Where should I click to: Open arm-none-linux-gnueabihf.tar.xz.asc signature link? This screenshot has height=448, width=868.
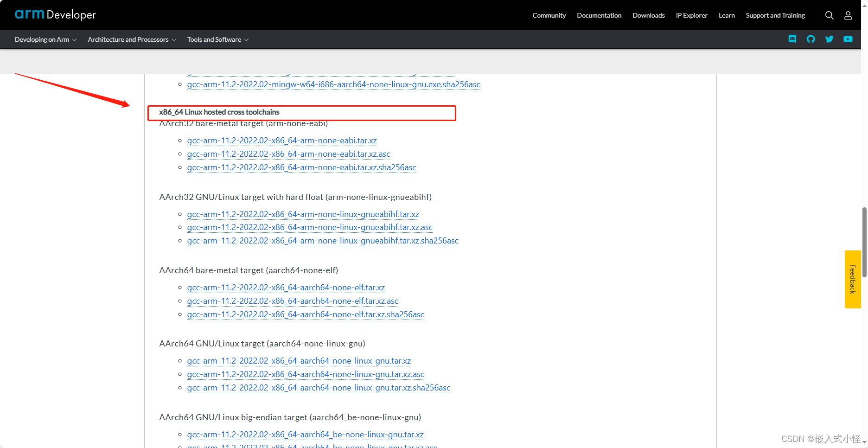(x=310, y=227)
